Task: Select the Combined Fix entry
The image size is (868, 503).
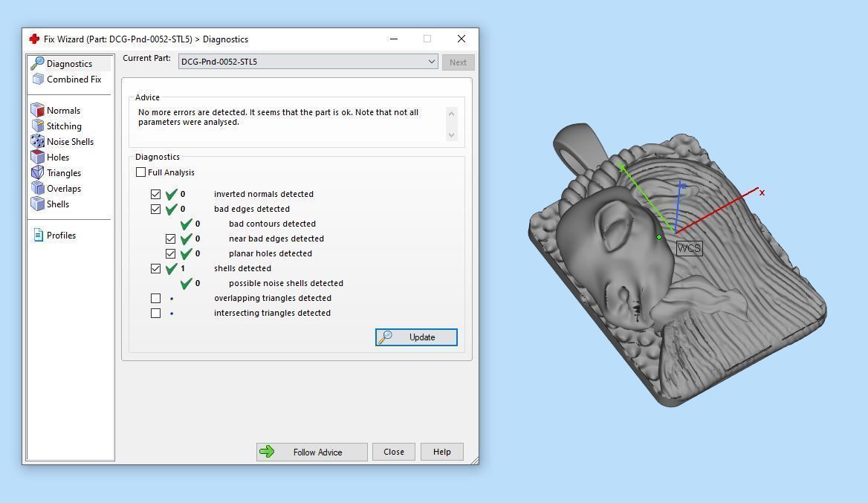Action: point(74,79)
